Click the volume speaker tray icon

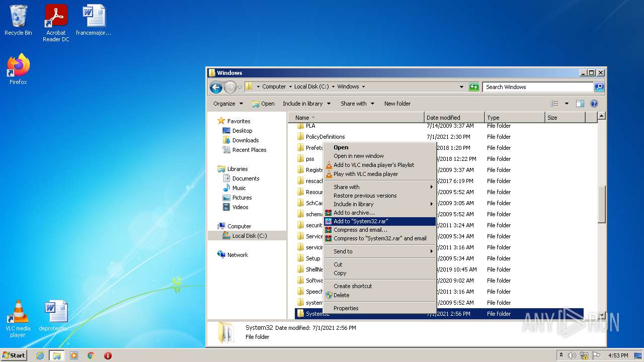tap(573, 355)
